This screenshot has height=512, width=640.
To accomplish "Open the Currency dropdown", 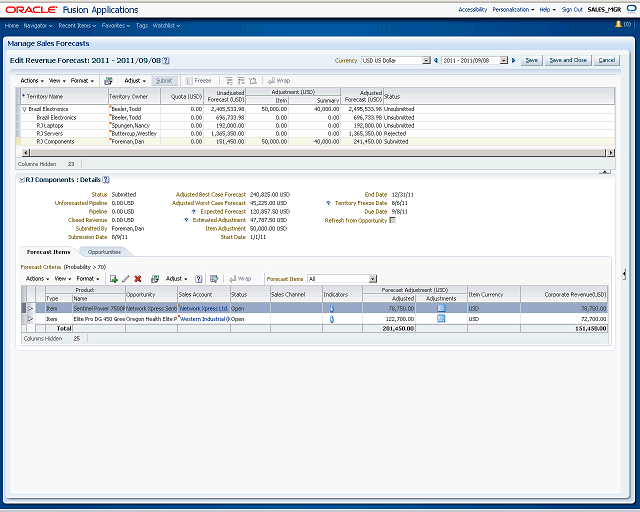I will coord(426,60).
